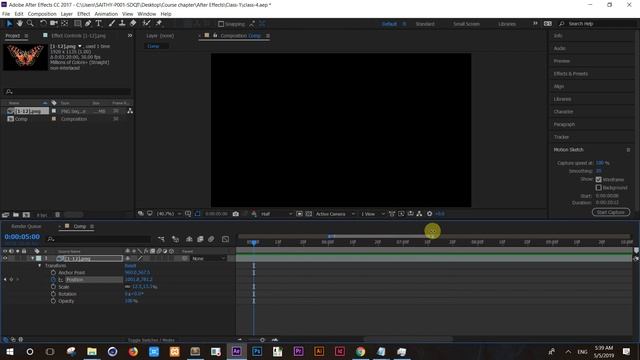Open the Half resolution dropdown

(x=277, y=214)
